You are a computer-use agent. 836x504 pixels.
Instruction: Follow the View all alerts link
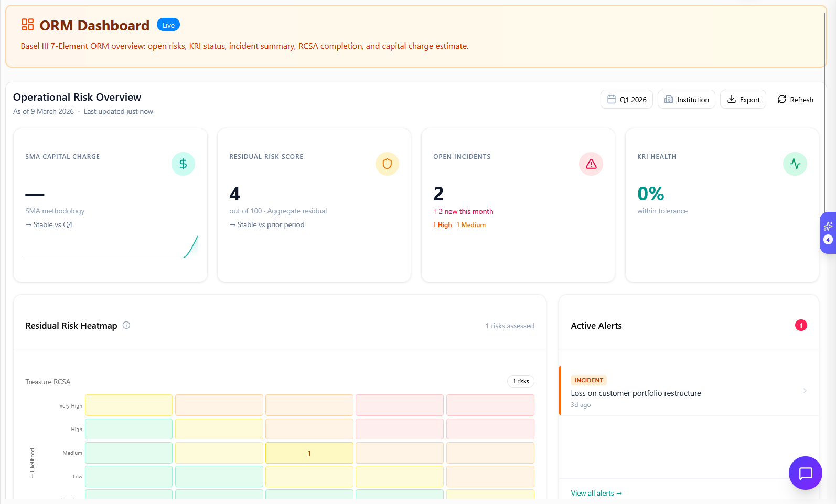coord(596,493)
